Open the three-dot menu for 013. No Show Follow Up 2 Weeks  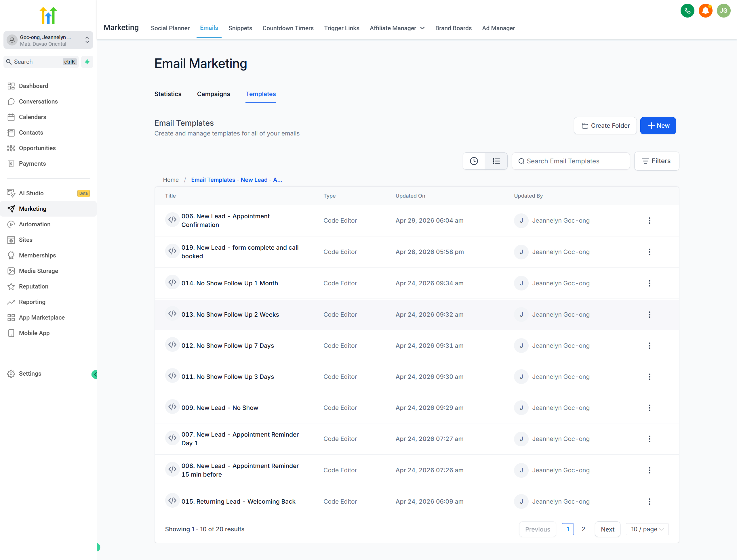tap(649, 314)
